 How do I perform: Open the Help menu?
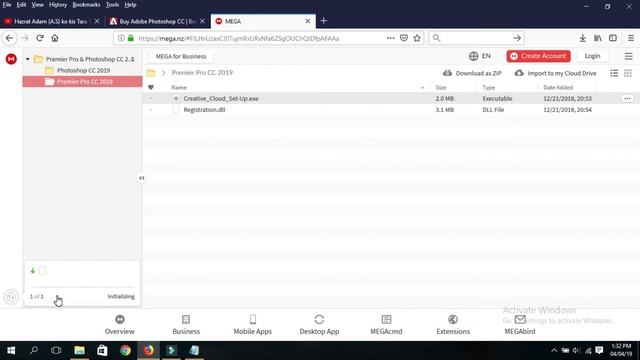click(x=130, y=5)
